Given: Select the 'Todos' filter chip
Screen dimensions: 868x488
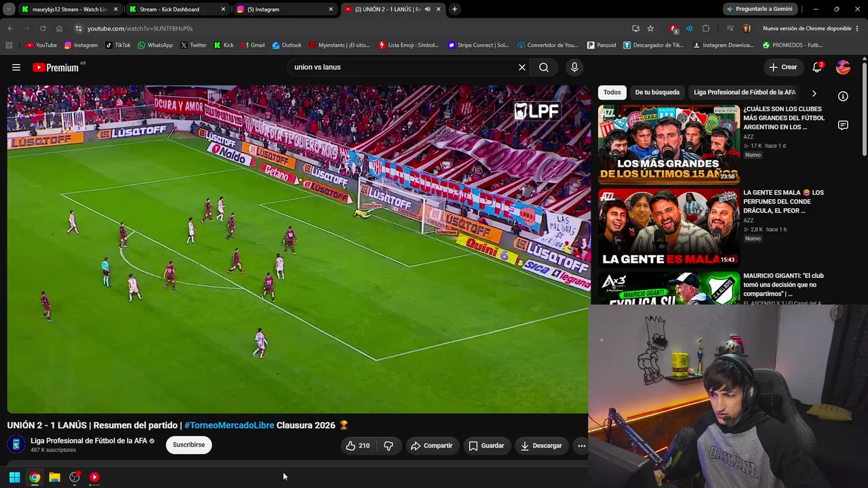Looking at the screenshot, I should point(612,92).
